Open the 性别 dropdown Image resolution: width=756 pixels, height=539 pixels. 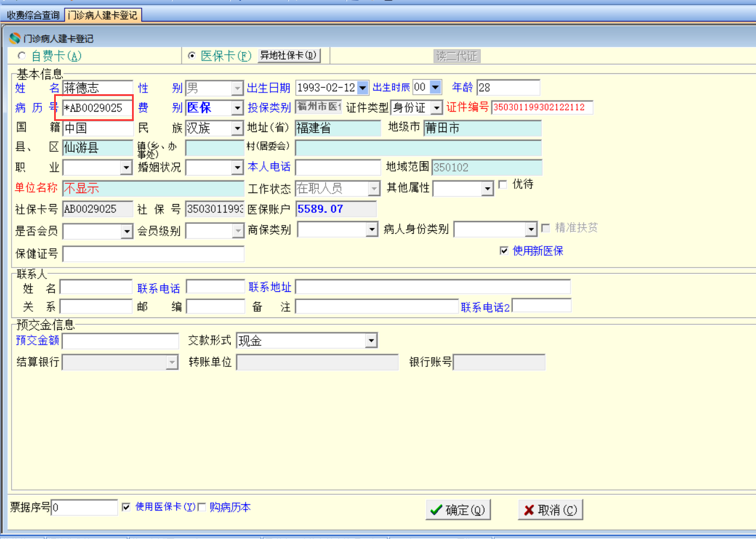click(237, 88)
